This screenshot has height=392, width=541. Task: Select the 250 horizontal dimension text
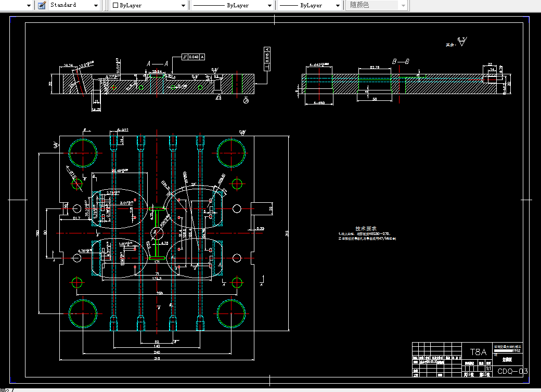point(159,293)
